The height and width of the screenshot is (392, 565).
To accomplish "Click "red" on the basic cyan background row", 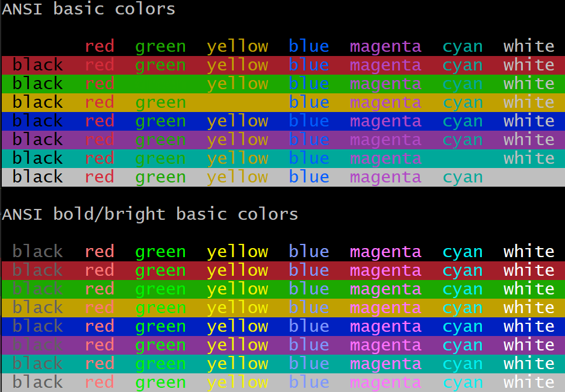I will pos(99,158).
